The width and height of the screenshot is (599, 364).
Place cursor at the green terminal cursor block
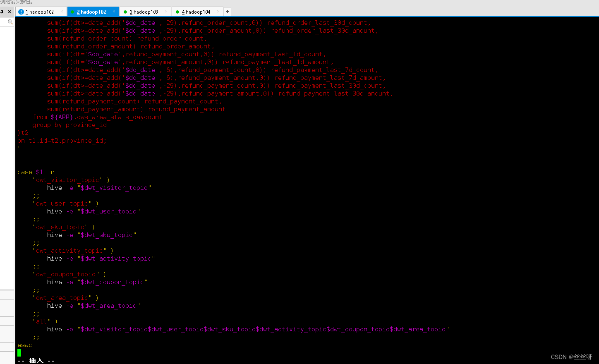point(19,353)
